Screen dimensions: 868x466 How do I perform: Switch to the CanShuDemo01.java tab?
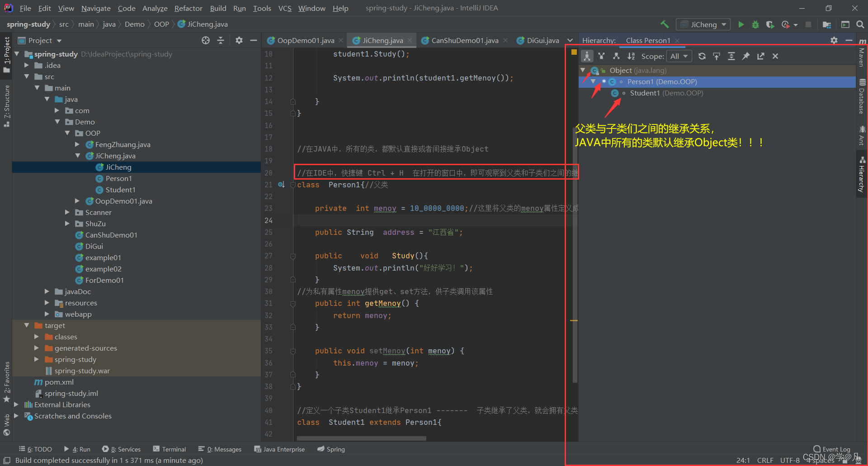[x=464, y=40]
